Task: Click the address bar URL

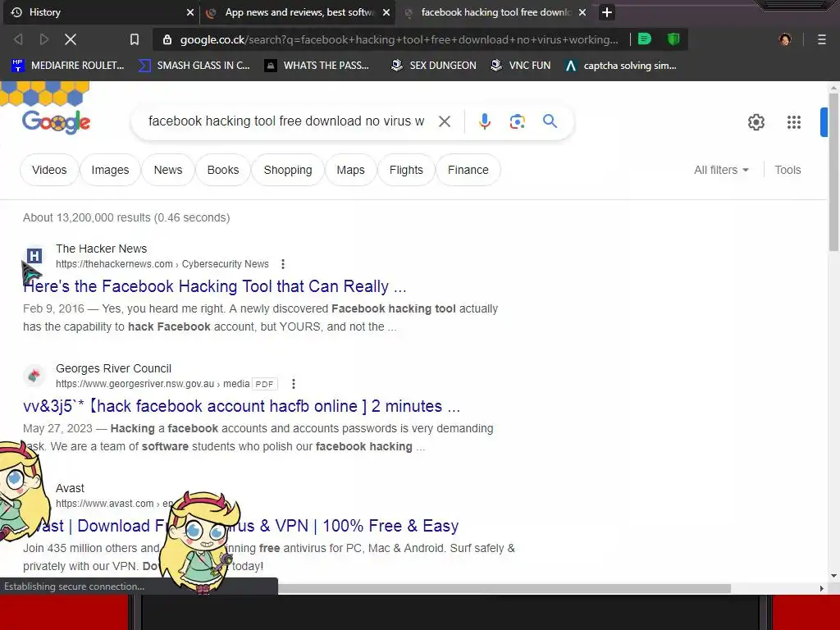Action: pos(399,39)
